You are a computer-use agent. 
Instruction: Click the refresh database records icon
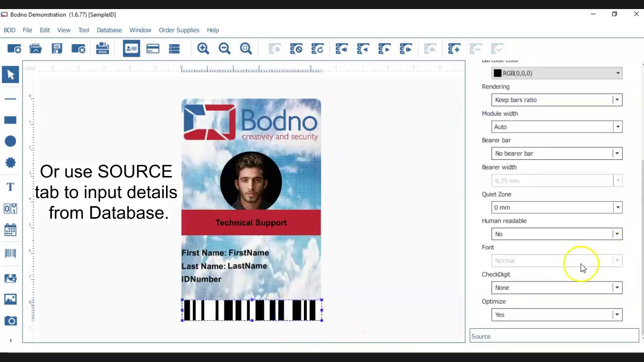(x=317, y=49)
